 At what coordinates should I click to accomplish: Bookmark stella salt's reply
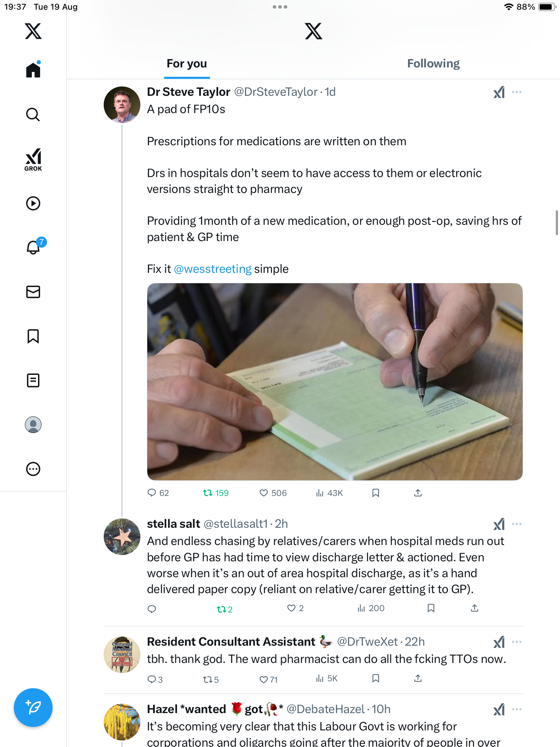tap(431, 608)
